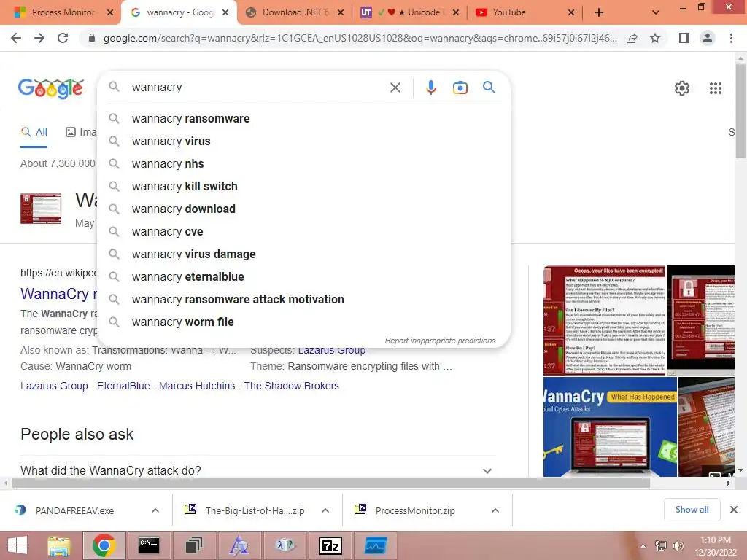Close the downloads bar
Screen dimensions: 747x560
pyautogui.click(x=734, y=510)
